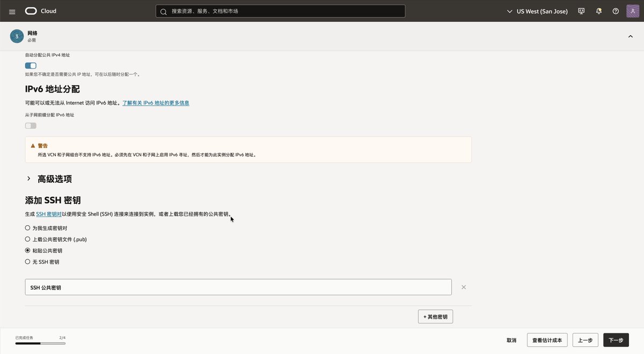Image resolution: width=644 pixels, height=354 pixels.
Task: Open the hamburger navigation menu
Action: click(x=12, y=11)
